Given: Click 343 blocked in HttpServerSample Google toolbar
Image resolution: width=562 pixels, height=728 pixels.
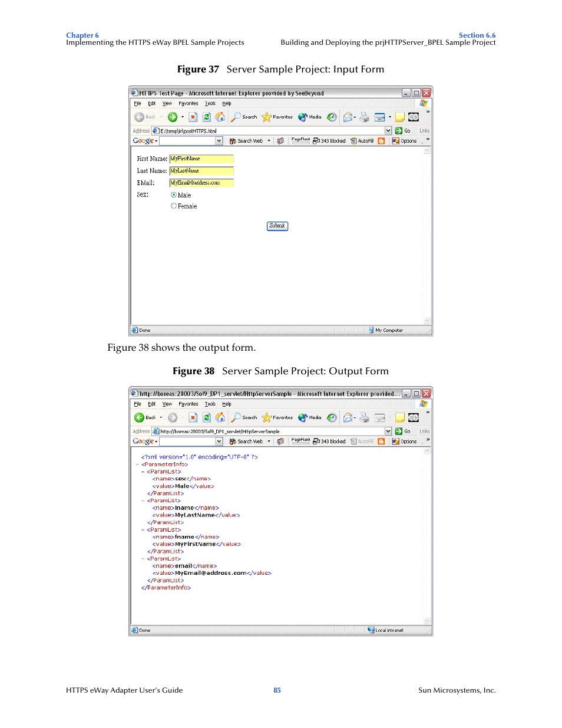Looking at the screenshot, I should click(x=329, y=442).
